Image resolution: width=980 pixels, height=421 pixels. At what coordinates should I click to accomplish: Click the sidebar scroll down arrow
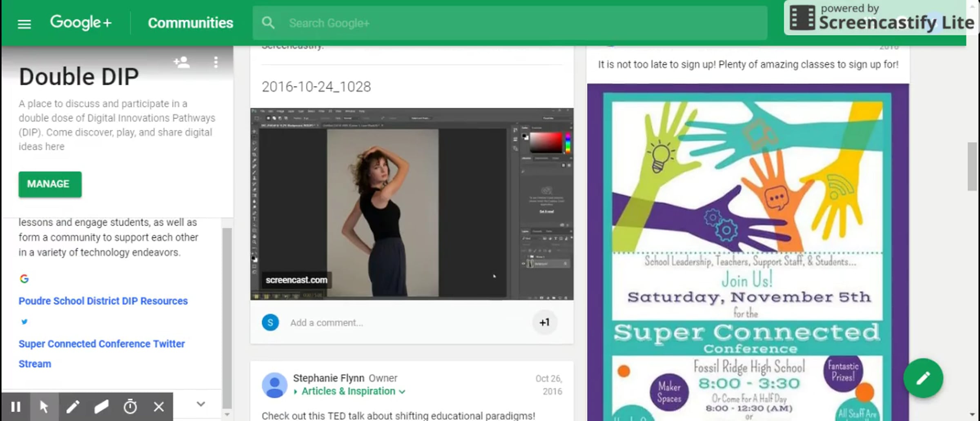click(x=227, y=414)
